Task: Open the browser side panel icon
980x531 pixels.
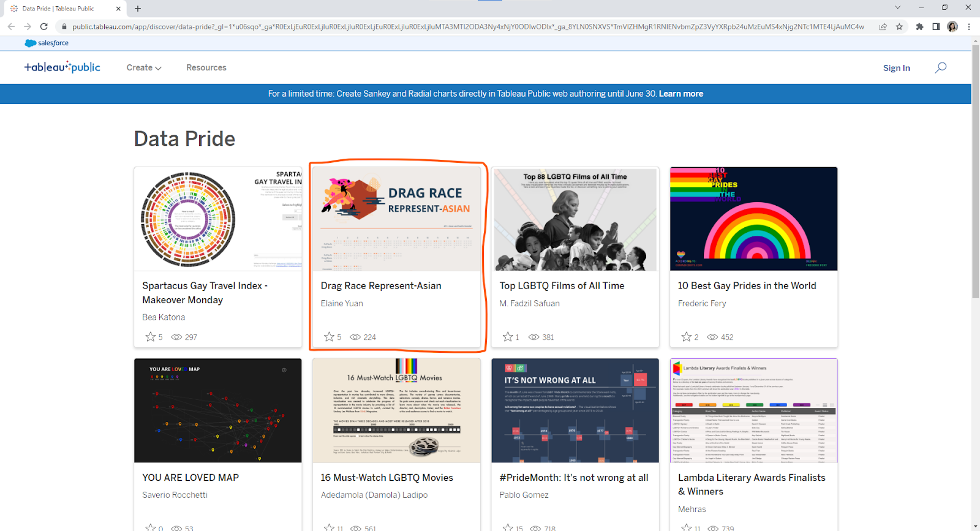Action: pos(936,26)
